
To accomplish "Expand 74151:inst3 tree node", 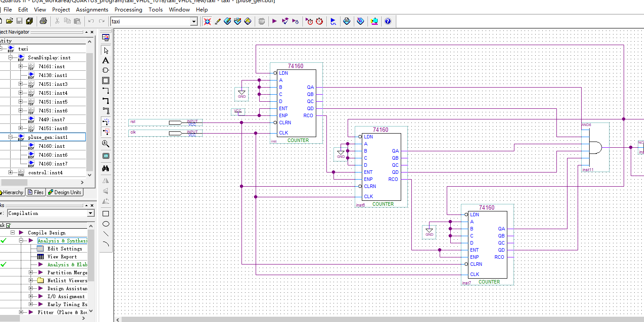I will point(20,84).
